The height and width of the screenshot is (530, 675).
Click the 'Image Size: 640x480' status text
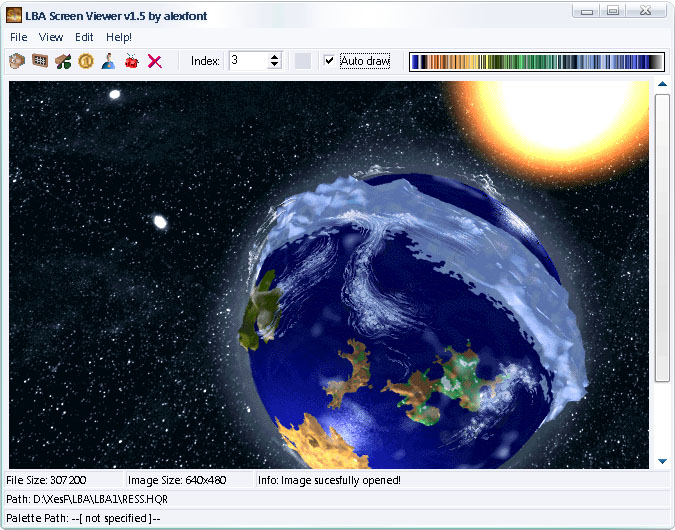click(177, 480)
